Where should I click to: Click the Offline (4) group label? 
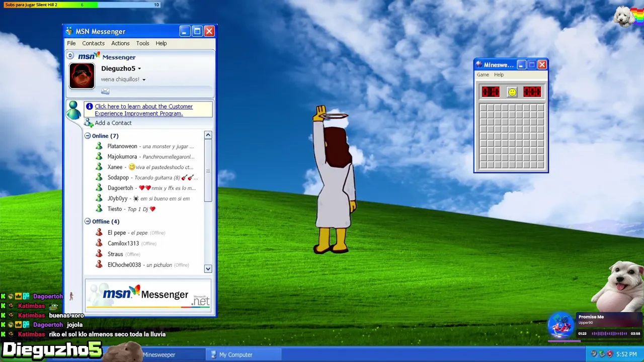click(x=106, y=221)
